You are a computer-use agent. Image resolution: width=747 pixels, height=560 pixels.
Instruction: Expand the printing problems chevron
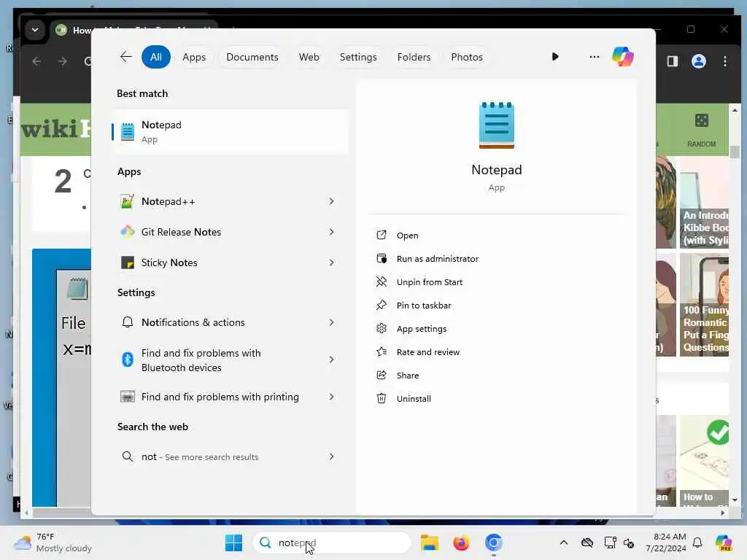331,397
